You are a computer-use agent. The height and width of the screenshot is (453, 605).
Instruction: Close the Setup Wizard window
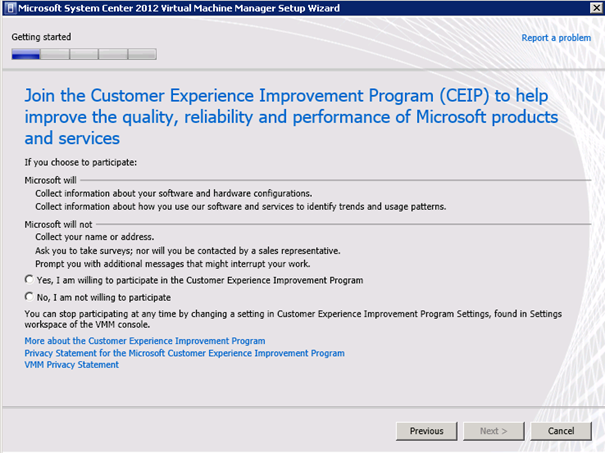(596, 8)
